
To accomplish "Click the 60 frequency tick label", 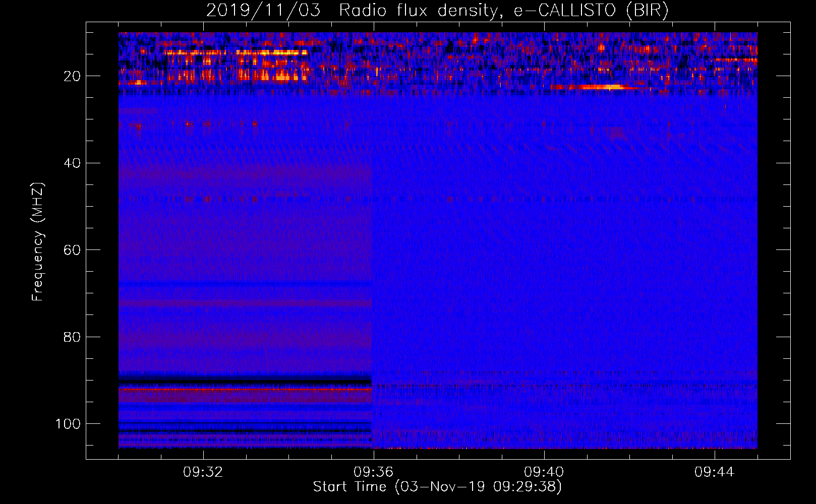I will click(x=72, y=250).
